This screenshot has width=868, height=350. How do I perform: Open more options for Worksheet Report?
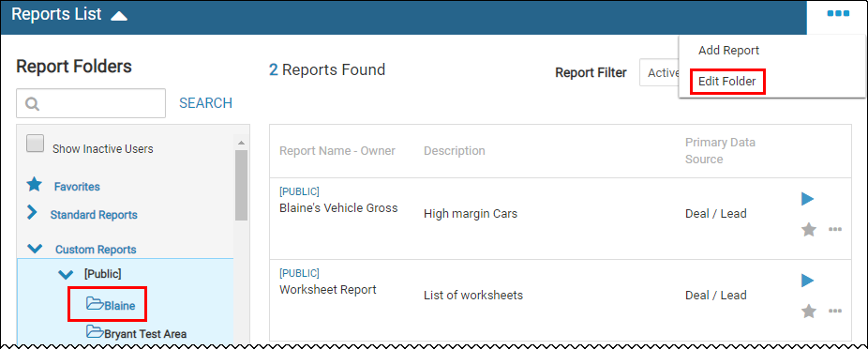point(835,312)
